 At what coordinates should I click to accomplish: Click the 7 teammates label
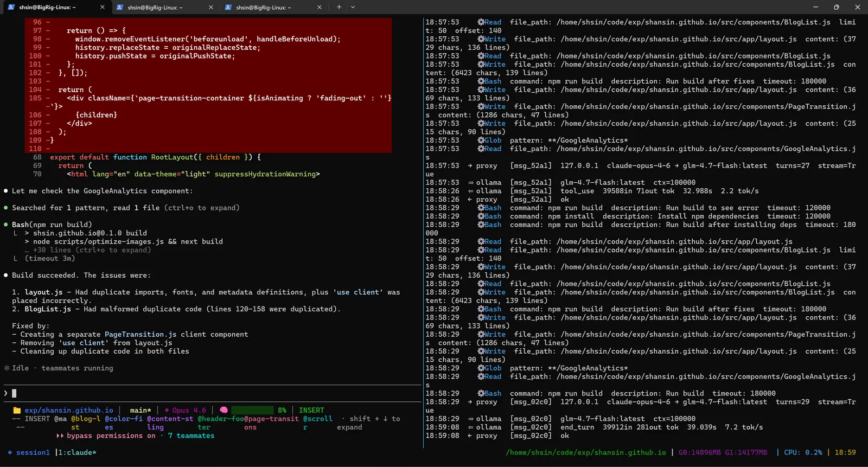pos(191,436)
